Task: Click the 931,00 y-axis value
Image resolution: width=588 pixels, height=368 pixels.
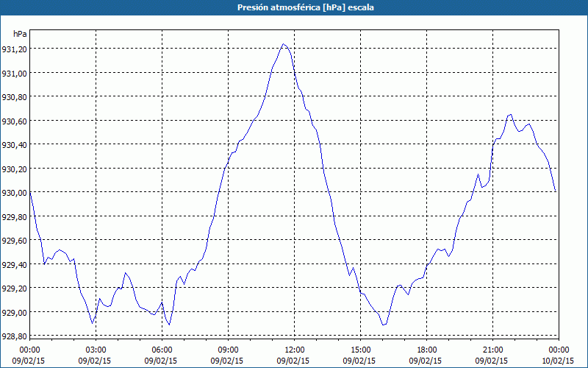Action: coord(14,73)
